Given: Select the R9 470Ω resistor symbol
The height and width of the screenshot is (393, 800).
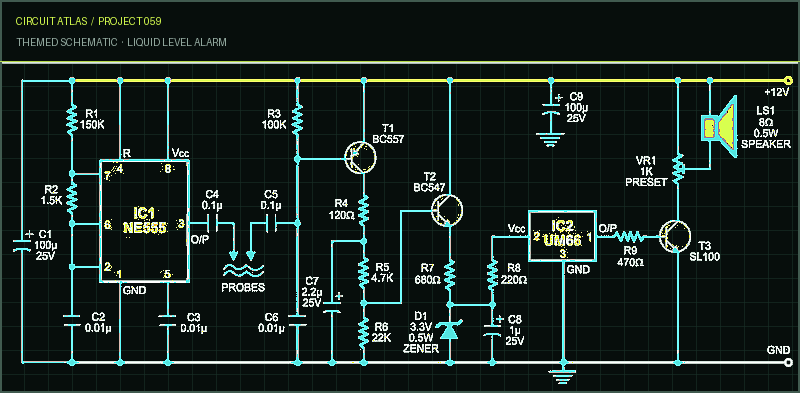Looking at the screenshot, I should coord(629,236).
